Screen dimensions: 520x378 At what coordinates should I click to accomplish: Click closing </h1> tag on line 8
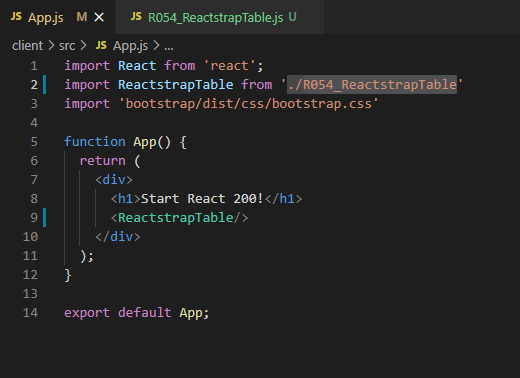(284, 199)
